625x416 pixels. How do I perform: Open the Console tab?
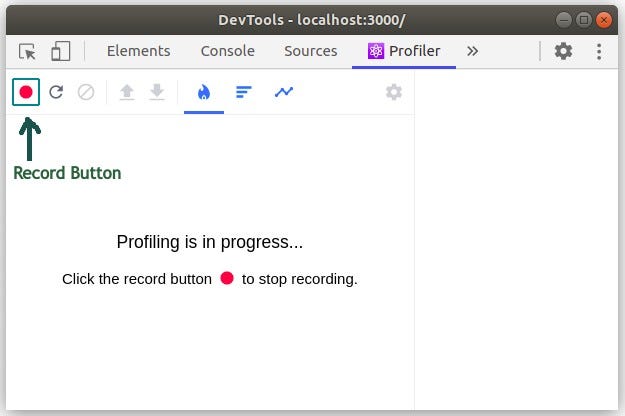[228, 51]
